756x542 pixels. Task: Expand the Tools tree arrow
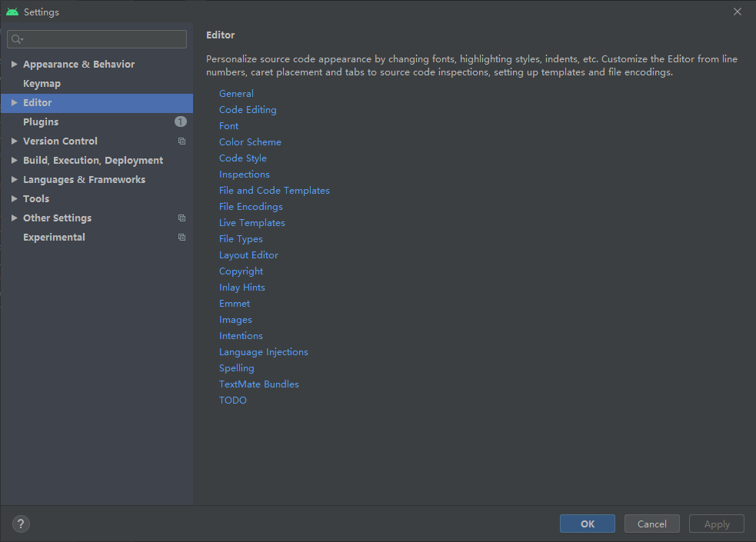pyautogui.click(x=15, y=199)
